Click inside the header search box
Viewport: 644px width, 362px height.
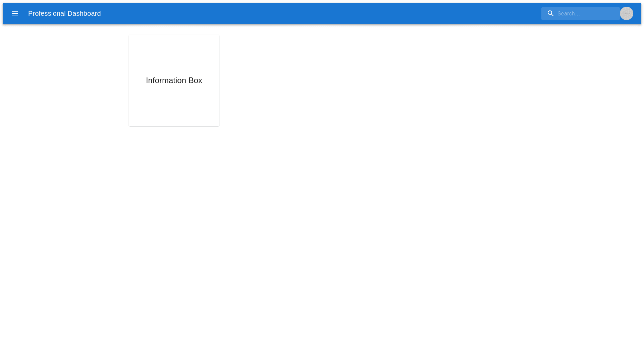tap(590, 14)
